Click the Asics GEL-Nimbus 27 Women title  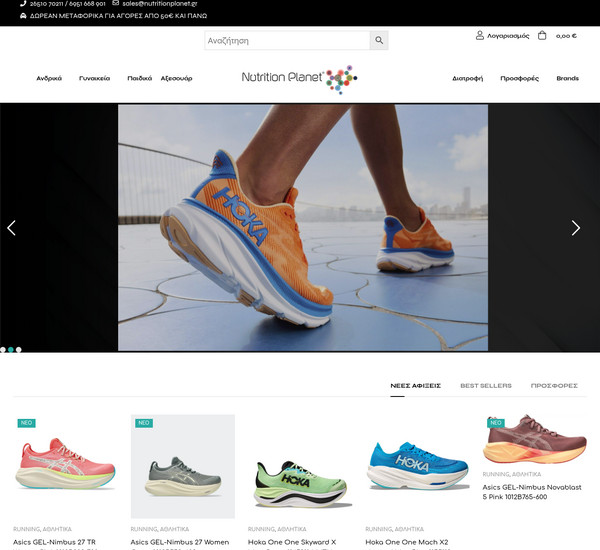[180, 542]
